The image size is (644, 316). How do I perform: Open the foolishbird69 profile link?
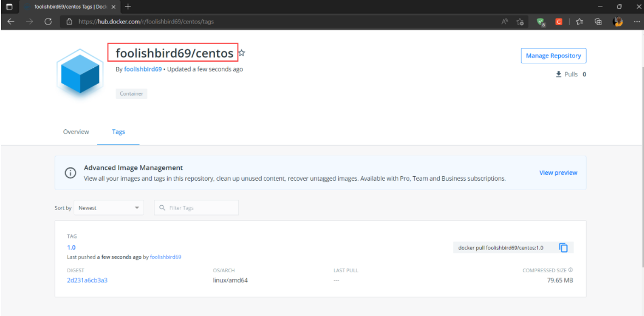143,69
